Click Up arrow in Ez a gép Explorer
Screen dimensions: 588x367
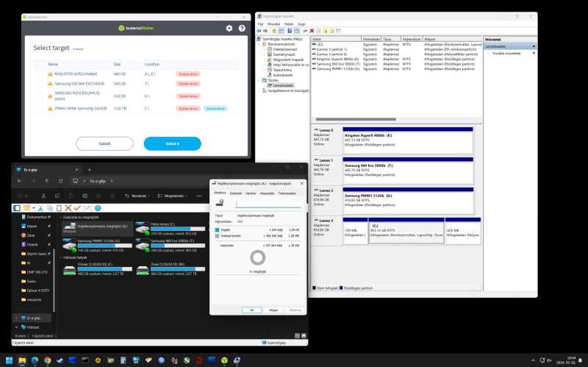(x=47, y=181)
